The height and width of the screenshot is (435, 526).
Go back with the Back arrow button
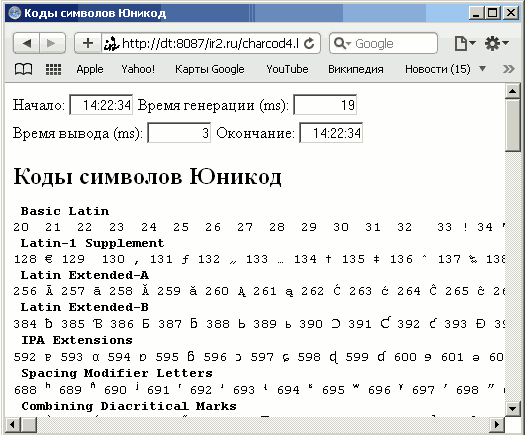(x=27, y=43)
